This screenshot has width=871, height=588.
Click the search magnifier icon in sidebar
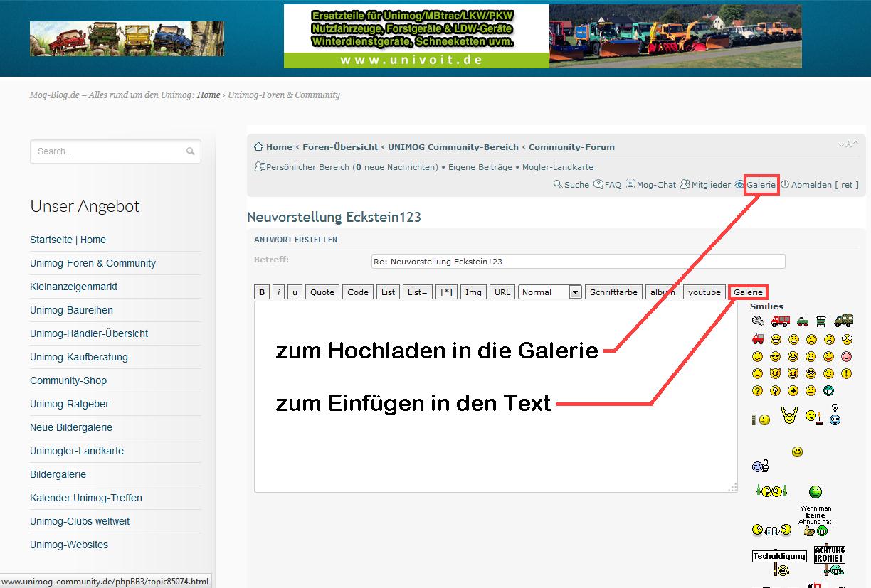[x=191, y=151]
